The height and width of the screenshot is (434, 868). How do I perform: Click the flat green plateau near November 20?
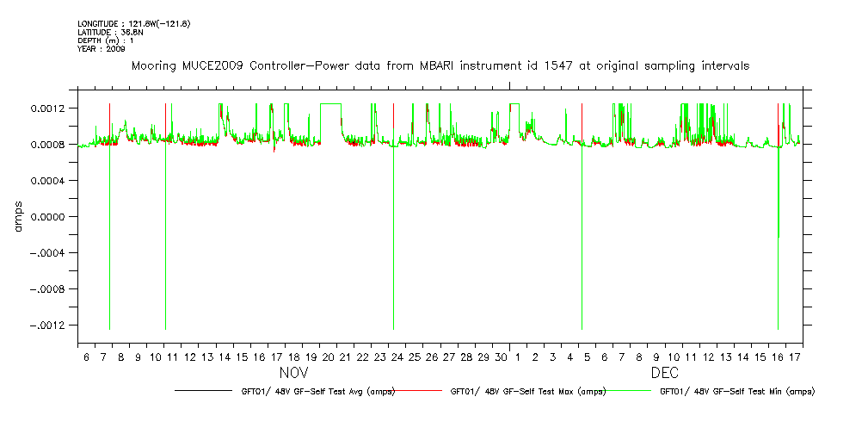pyautogui.click(x=330, y=104)
